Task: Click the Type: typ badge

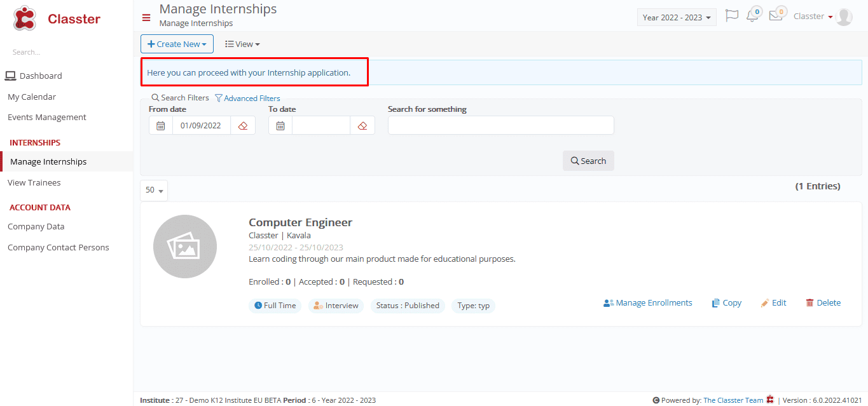Action: pyautogui.click(x=474, y=306)
